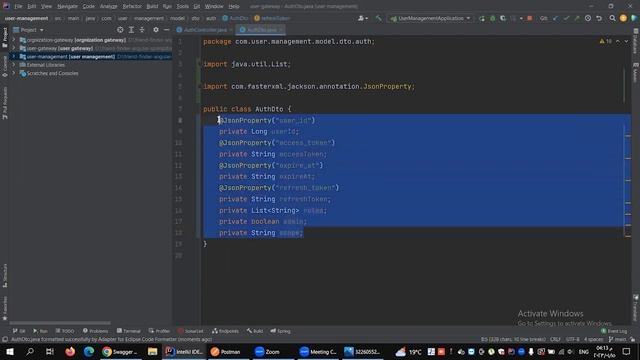Open the Endpoints tool window
Viewport: 640px width, 360px height.
pos(225,331)
